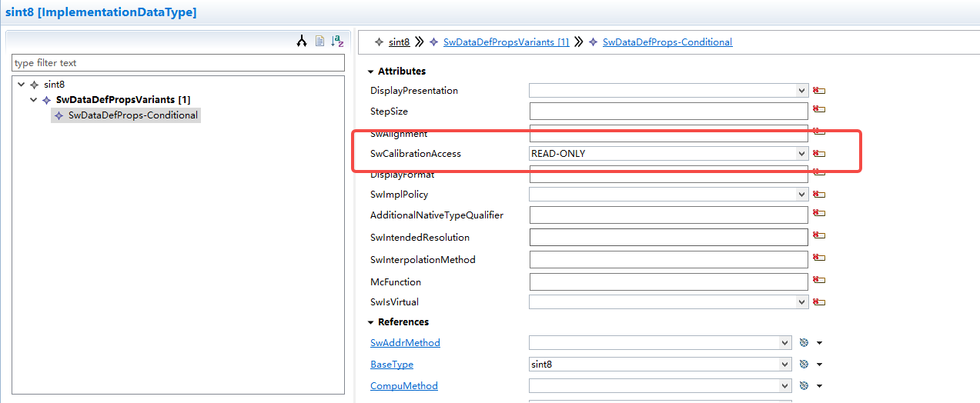980x403 pixels.
Task: Focus the type filter text field
Action: [x=178, y=63]
